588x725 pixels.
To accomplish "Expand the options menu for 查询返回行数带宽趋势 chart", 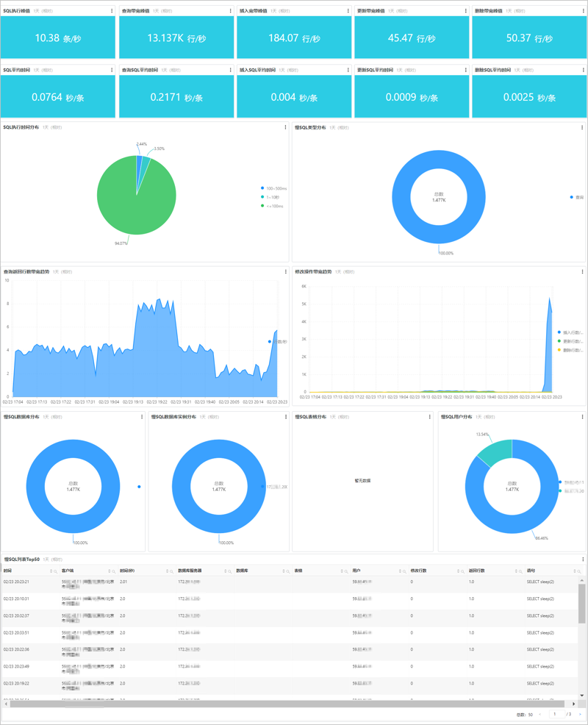I will [x=286, y=271].
